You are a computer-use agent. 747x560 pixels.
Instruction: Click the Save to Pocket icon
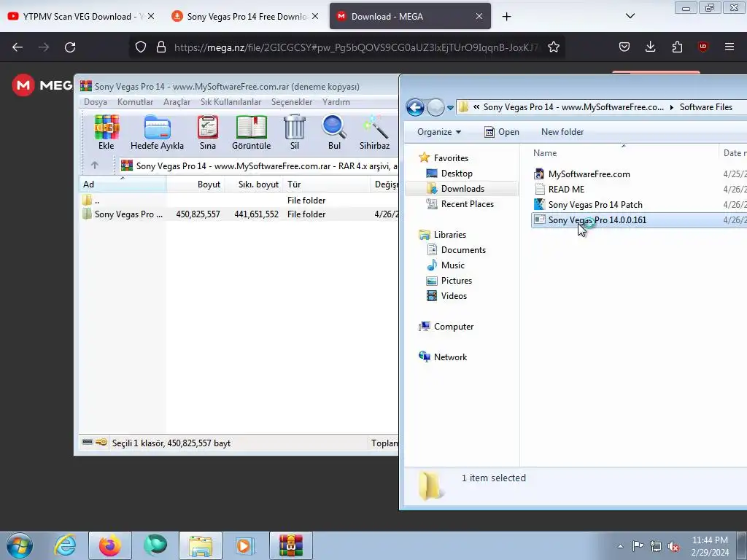tap(624, 47)
